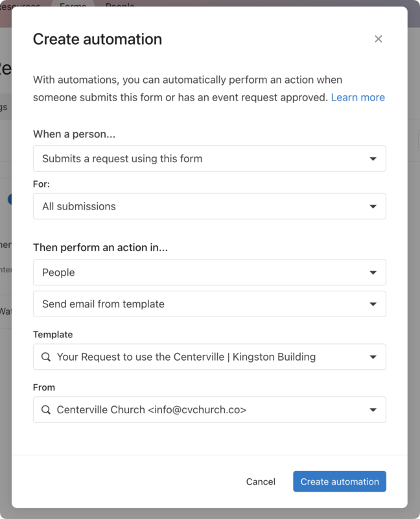Expand the 'All submissions' dropdown
The width and height of the screenshot is (420, 519).
click(209, 206)
